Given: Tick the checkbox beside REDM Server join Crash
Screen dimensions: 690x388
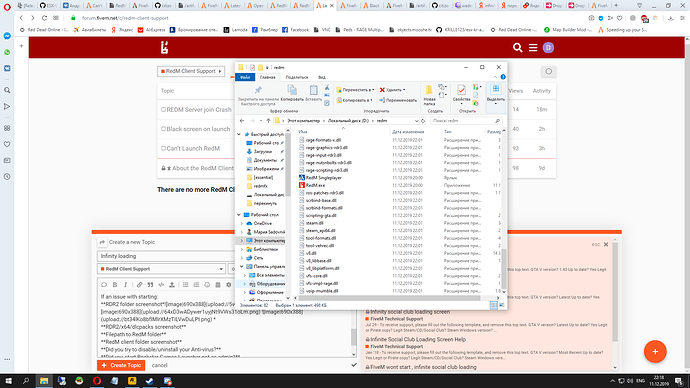Looking at the screenshot, I should [x=163, y=110].
